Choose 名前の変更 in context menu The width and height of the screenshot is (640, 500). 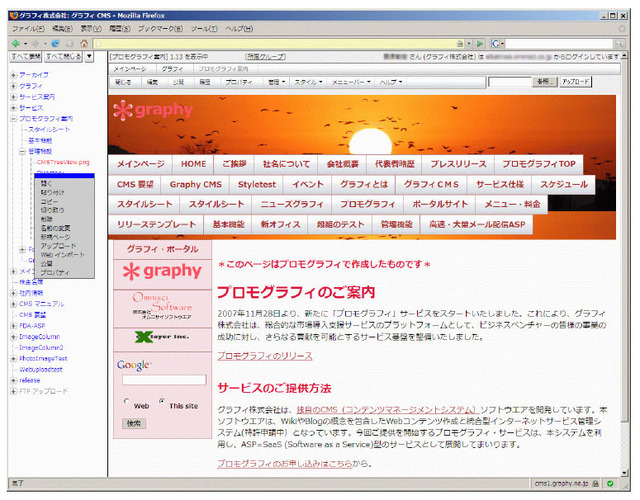tap(56, 228)
